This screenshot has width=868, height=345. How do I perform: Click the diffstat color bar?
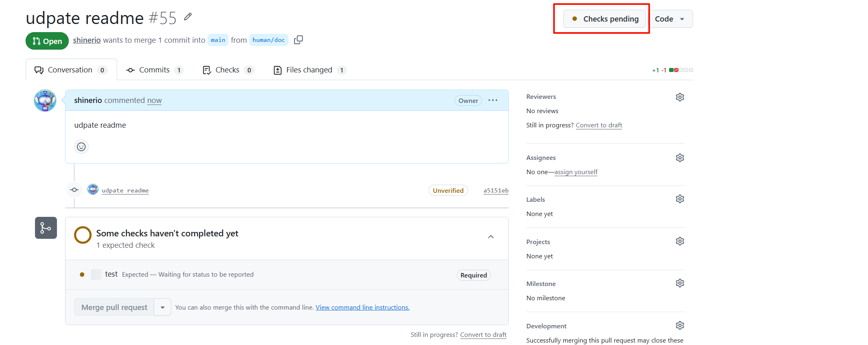point(680,70)
